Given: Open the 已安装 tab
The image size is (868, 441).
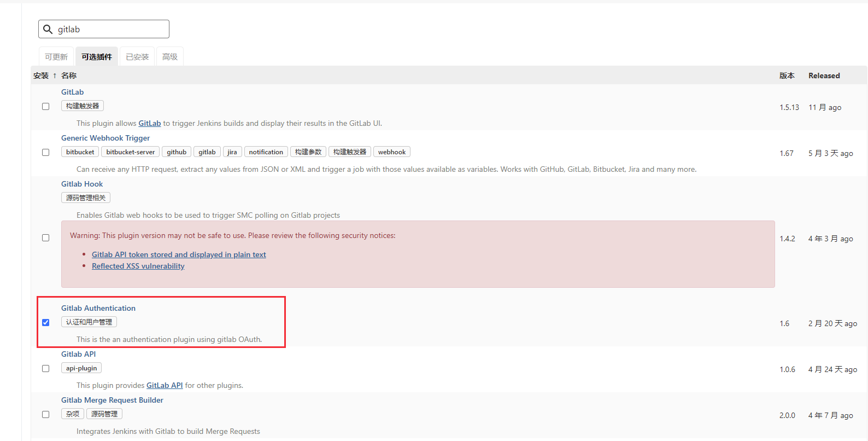Looking at the screenshot, I should click(x=137, y=57).
